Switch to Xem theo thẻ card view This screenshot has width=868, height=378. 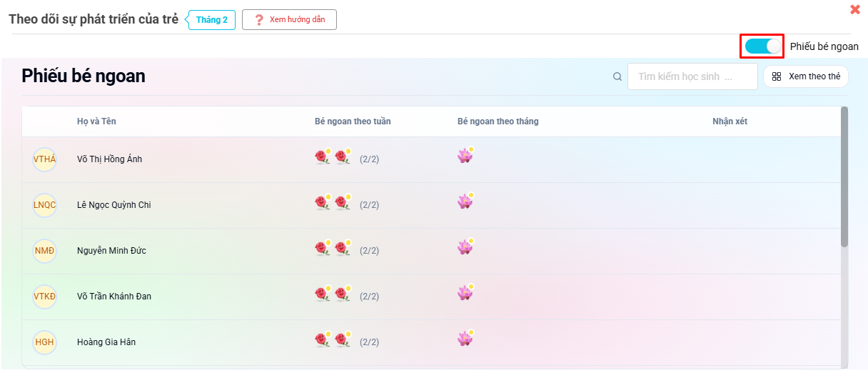click(806, 76)
